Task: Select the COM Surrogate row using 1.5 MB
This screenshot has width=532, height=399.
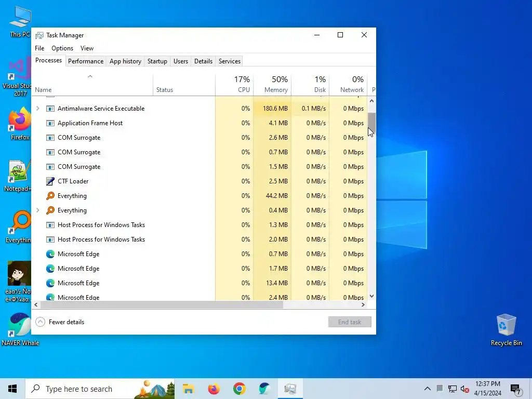Action: (x=199, y=167)
